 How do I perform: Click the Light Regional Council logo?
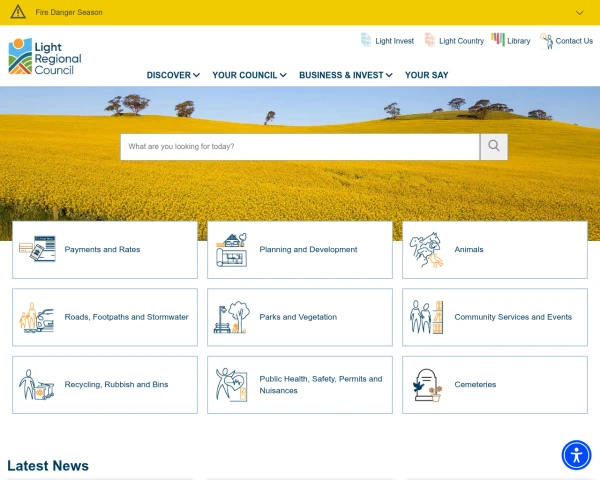point(45,57)
